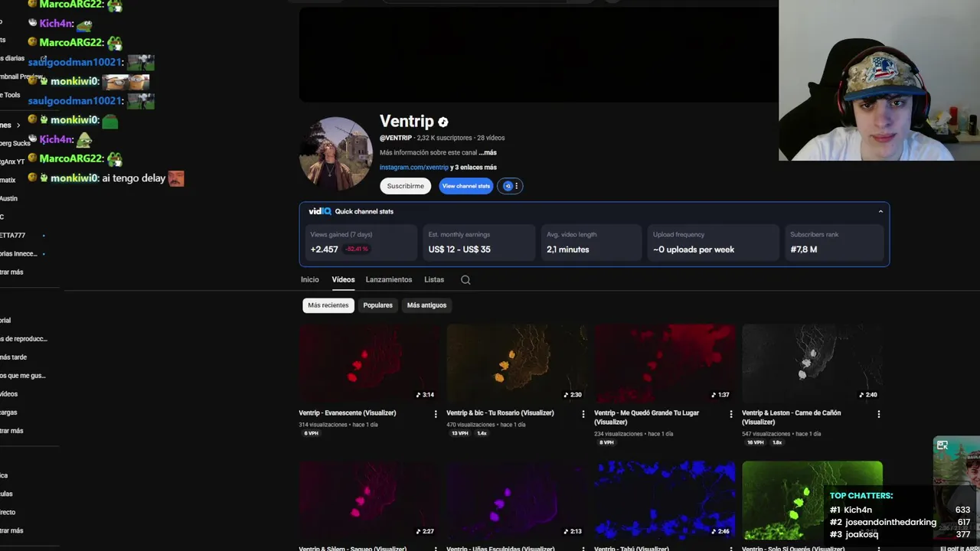
Task: Click the Est. monthly earnings US$ 12 - US$ 35 card
Action: pyautogui.click(x=479, y=243)
